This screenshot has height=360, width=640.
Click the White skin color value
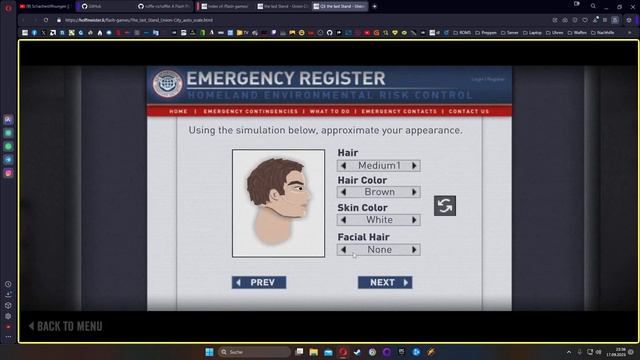click(379, 220)
